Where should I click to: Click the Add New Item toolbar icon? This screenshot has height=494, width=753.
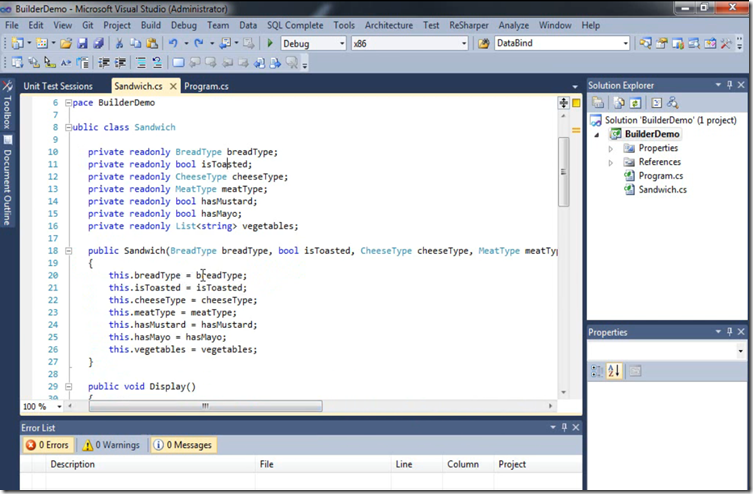42,43
